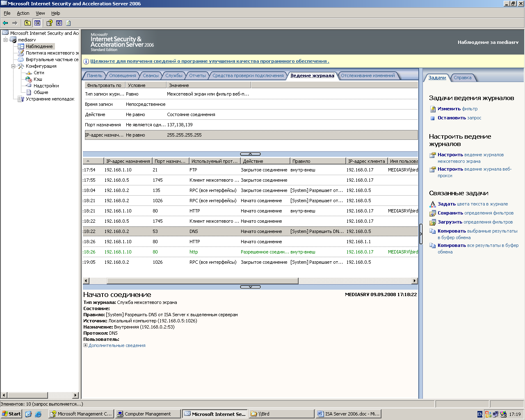This screenshot has width=525, height=420.
Task: Open the View menu
Action: coord(40,13)
